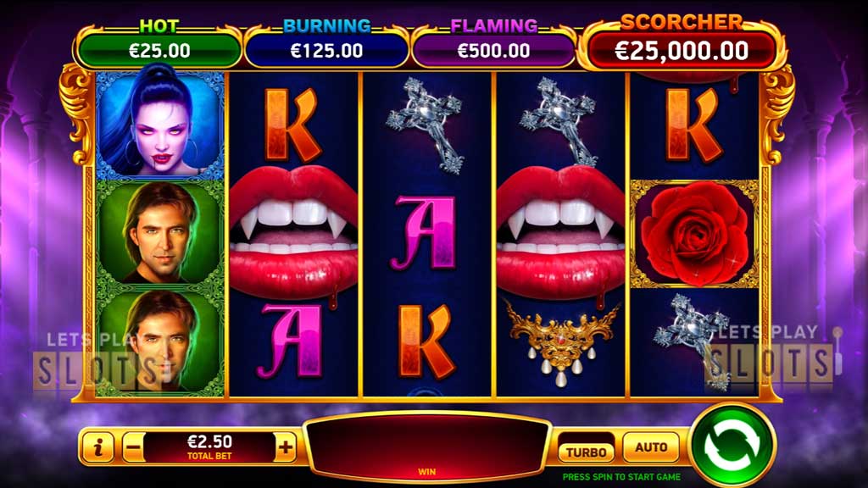Click the orange K on reel five
The image size is (868, 488).
click(693, 124)
